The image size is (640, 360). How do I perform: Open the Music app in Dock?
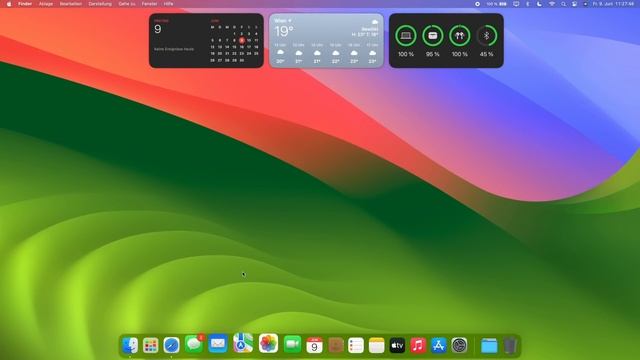(418, 345)
